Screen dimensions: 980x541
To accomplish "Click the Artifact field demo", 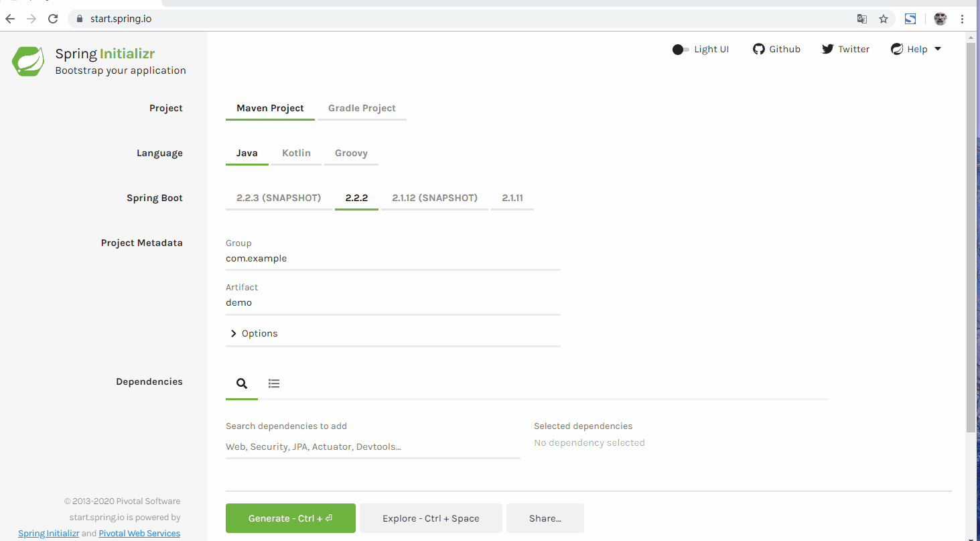I will coord(393,303).
